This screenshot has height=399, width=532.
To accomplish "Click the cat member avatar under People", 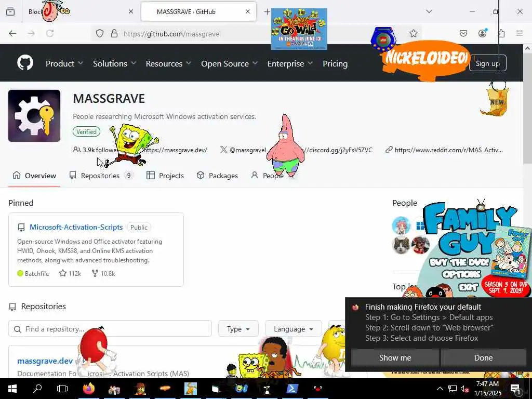I will [x=401, y=244].
